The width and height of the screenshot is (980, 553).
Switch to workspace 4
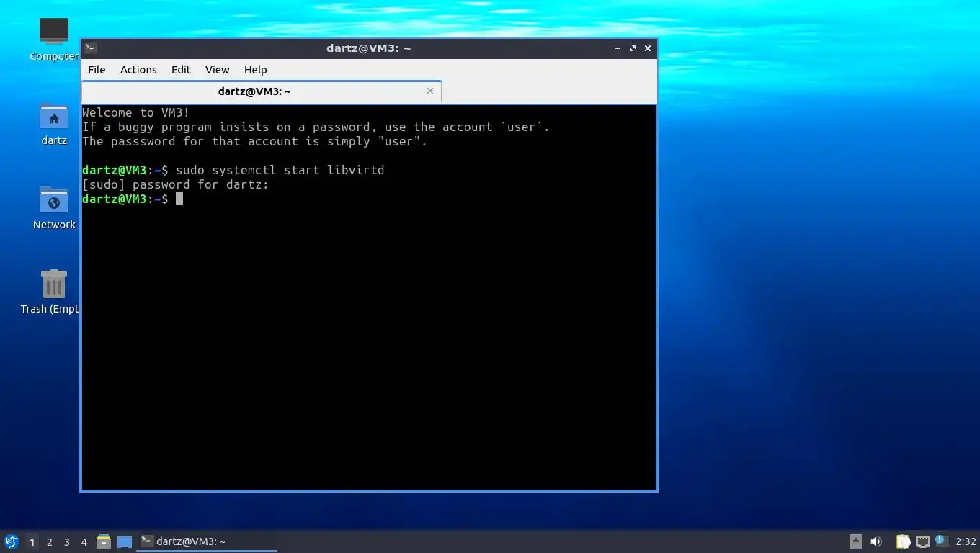(84, 542)
